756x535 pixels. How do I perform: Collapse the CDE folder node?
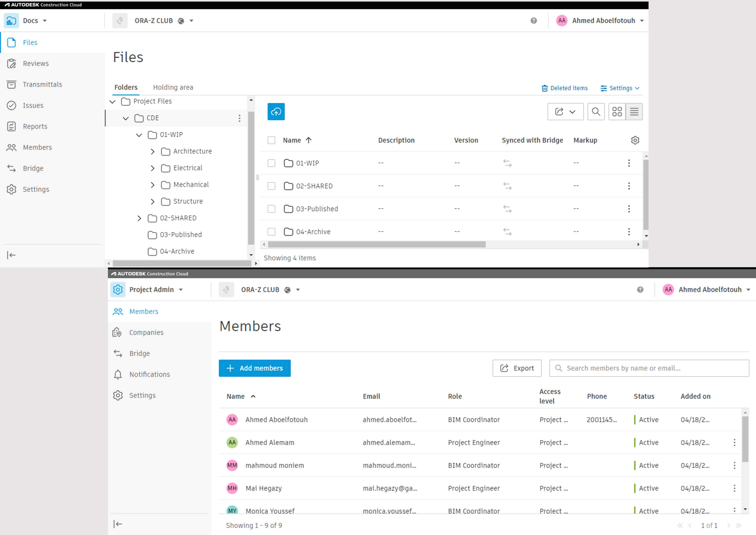point(126,118)
